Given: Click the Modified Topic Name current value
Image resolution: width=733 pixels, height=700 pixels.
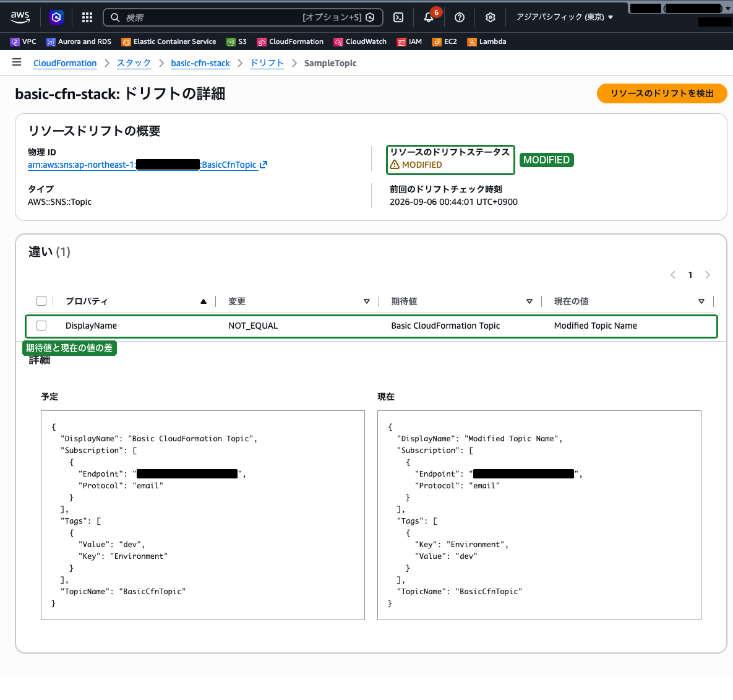Looking at the screenshot, I should [x=596, y=326].
